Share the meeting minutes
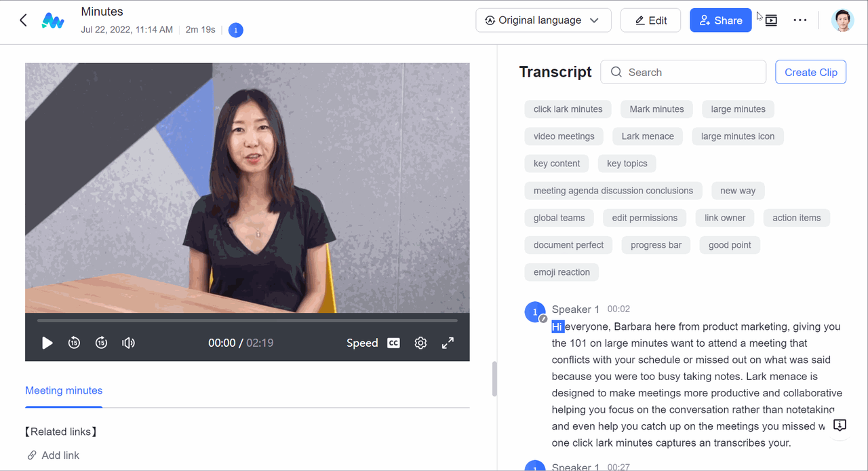Image resolution: width=868 pixels, height=471 pixels. click(720, 20)
